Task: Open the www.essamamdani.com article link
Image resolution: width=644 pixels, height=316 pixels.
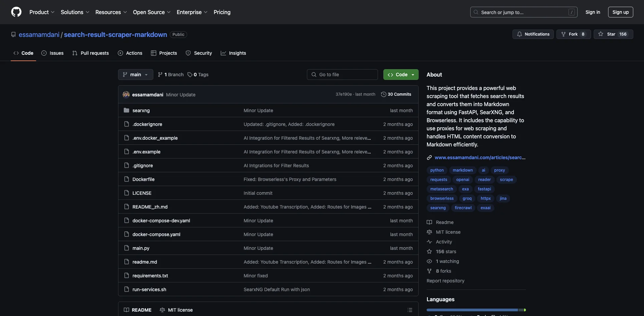Action: (x=480, y=157)
